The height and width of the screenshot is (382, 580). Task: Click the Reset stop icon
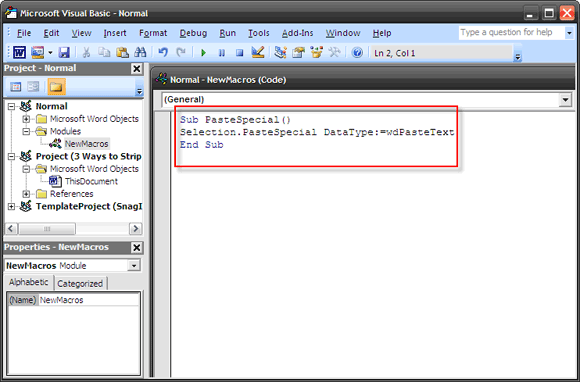(x=239, y=53)
